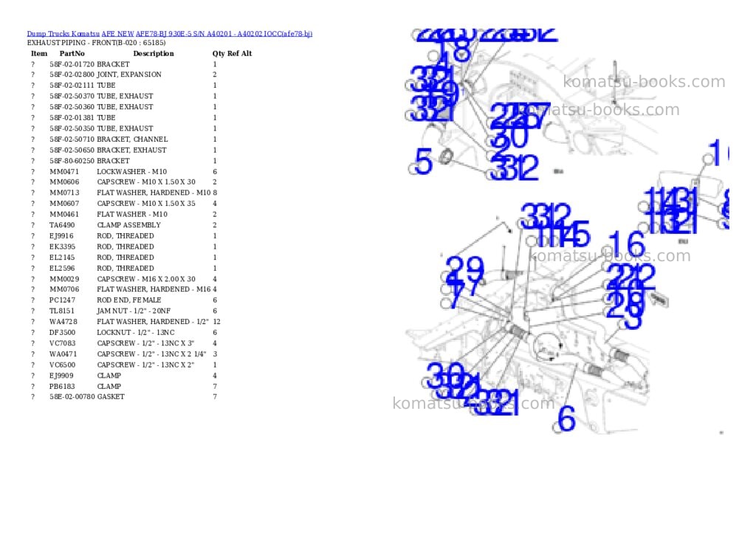Click the GASKET description
This screenshot has width=756, height=535.
111,397
